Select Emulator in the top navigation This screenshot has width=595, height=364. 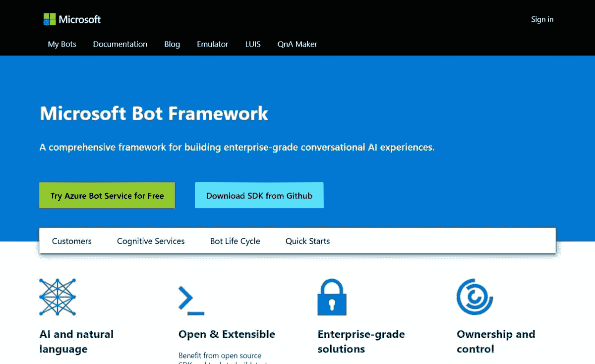click(x=213, y=44)
